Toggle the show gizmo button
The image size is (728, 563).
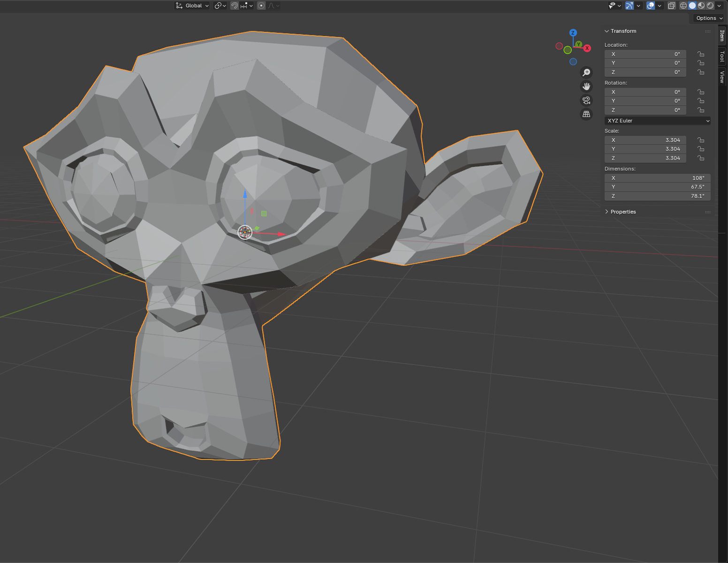629,6
